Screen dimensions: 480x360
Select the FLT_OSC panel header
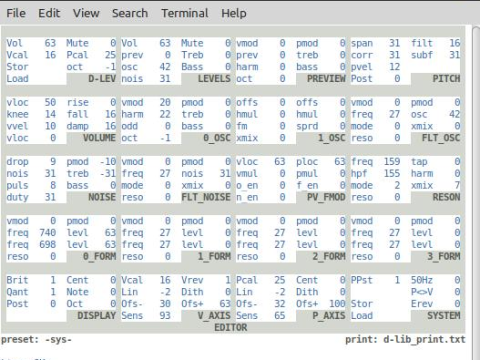coord(441,138)
